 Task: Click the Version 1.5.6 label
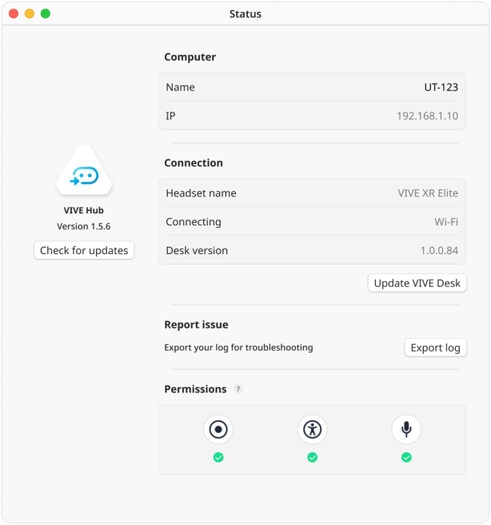click(84, 226)
